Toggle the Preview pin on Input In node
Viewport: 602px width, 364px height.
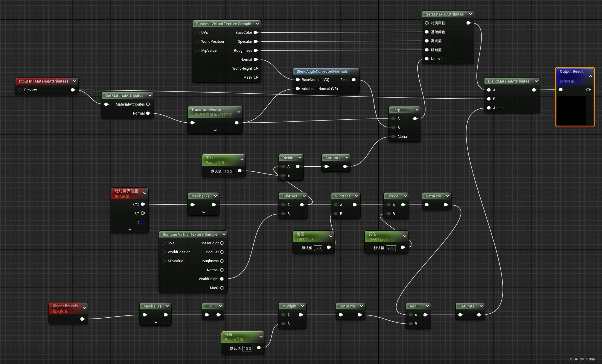(20, 90)
